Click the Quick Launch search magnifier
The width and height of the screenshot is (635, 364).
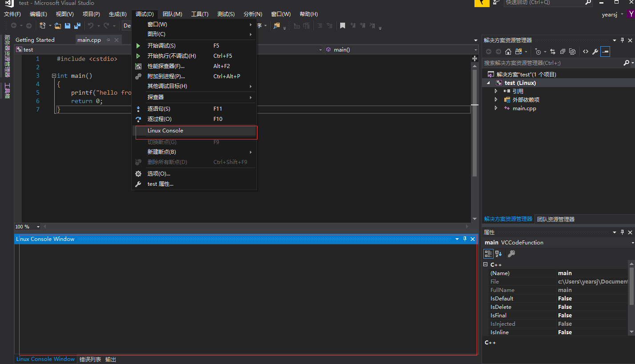tap(588, 2)
